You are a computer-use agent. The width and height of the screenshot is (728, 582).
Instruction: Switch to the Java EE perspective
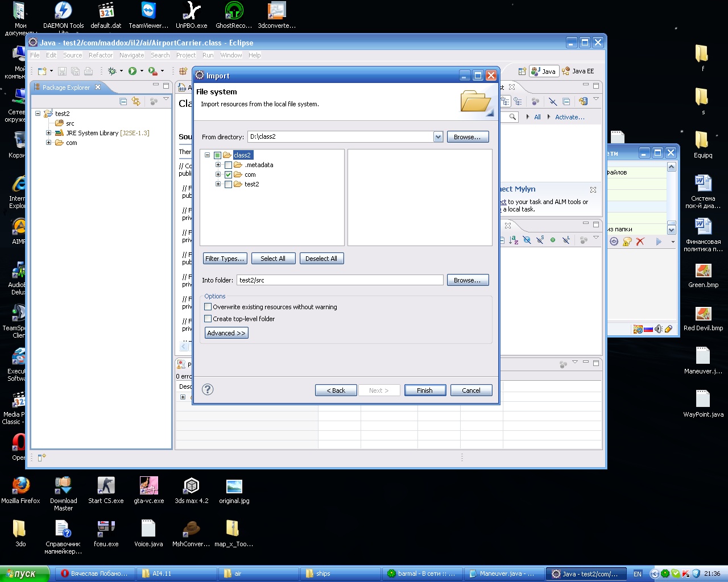click(578, 71)
